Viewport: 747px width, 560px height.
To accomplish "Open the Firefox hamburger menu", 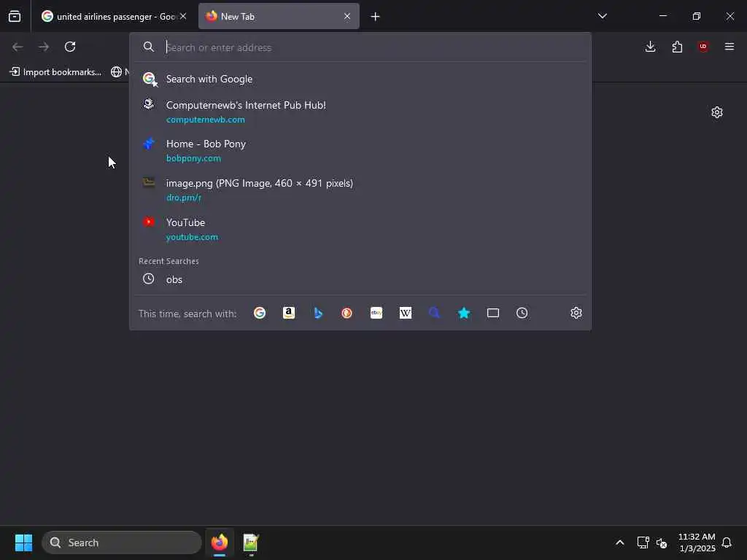I will pos(729,47).
